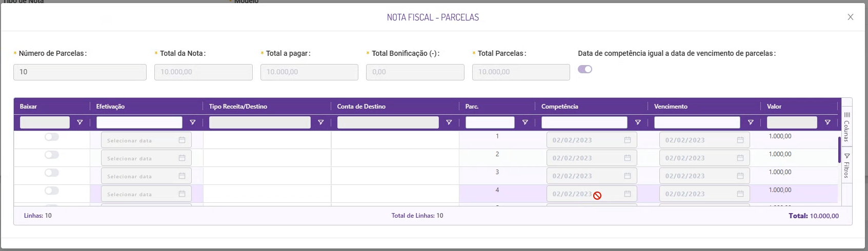Sort by the Vencimento column header
The image size is (868, 251).
pos(671,107)
